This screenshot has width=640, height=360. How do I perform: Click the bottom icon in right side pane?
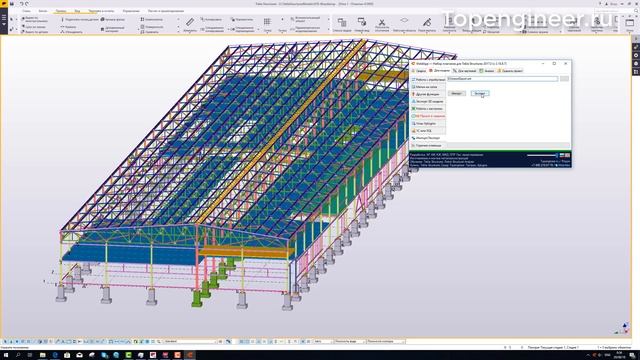point(636,72)
